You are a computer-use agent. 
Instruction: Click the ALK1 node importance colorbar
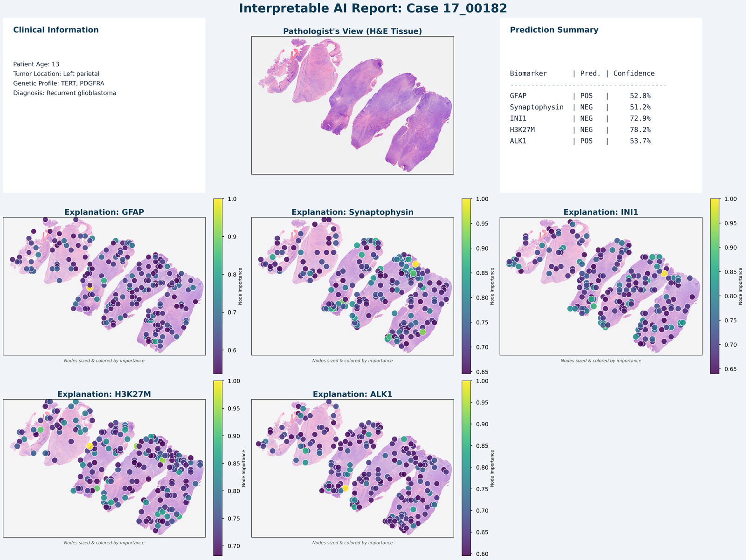click(466, 468)
